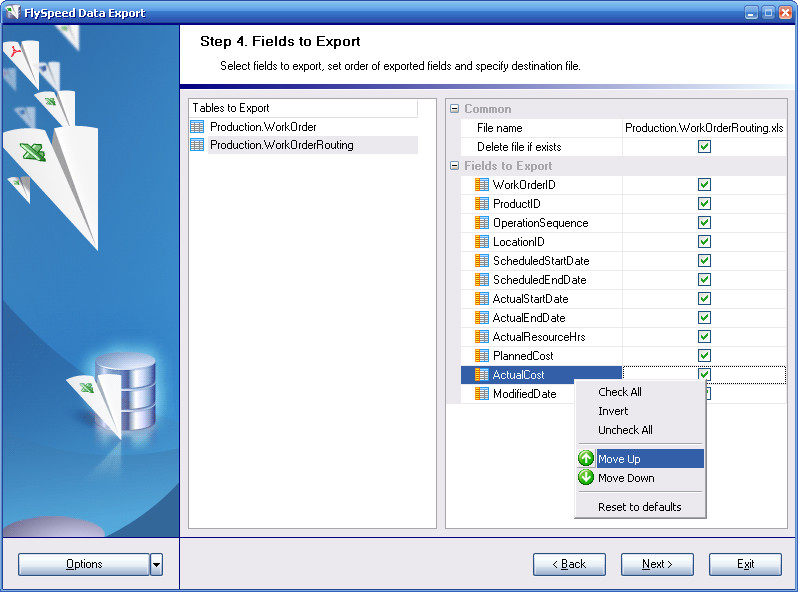
Task: Uncheck the LocationID export checkbox
Action: click(x=704, y=242)
